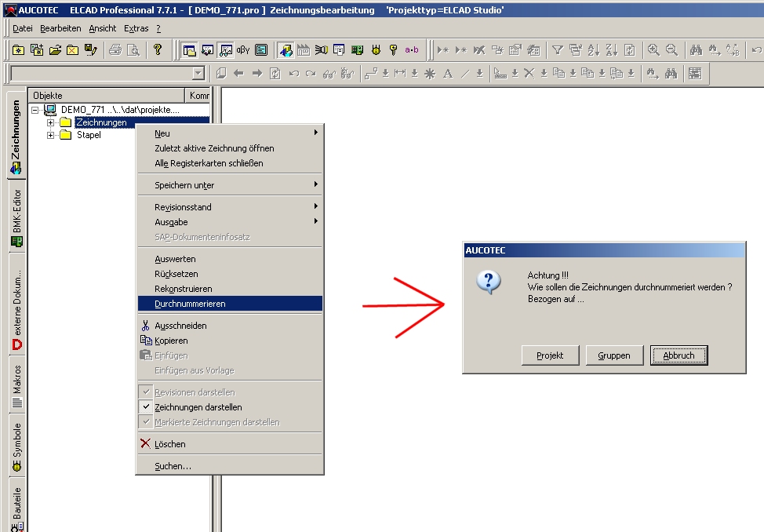Choose 'Alle Registerkarten schließen' menu entry
764x532 pixels.
[230, 163]
